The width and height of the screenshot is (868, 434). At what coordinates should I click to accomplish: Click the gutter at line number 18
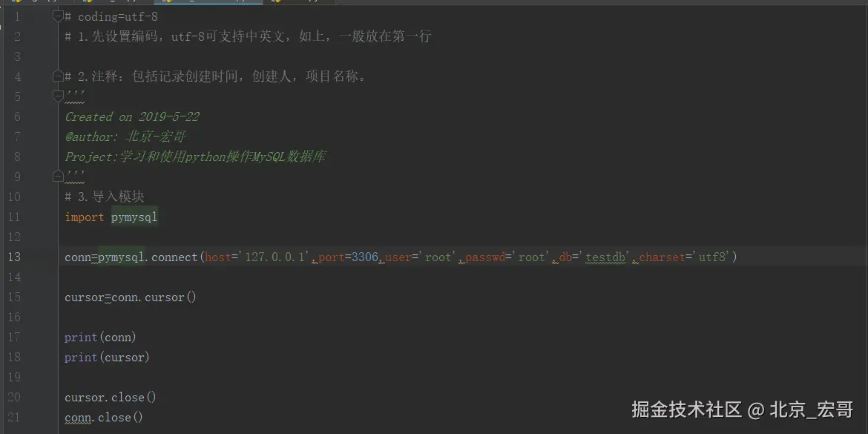[14, 357]
